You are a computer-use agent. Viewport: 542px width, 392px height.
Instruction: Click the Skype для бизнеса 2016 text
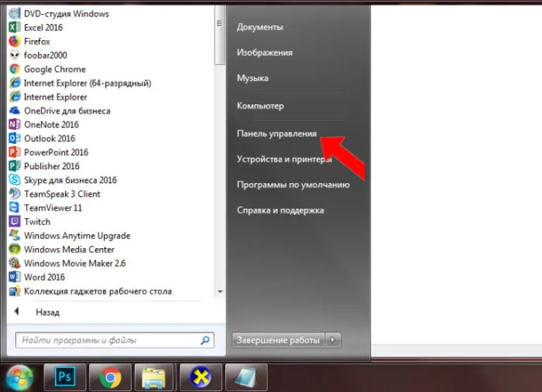tap(71, 180)
